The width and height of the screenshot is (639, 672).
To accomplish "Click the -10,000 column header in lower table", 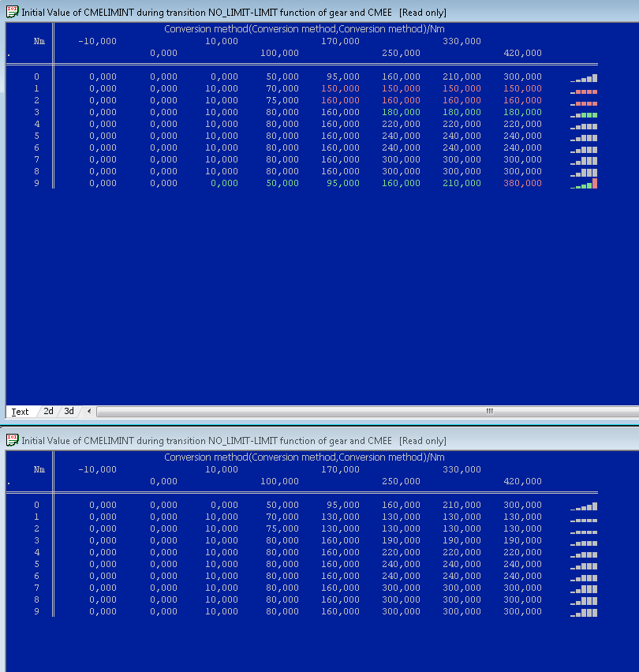I will pos(97,469).
